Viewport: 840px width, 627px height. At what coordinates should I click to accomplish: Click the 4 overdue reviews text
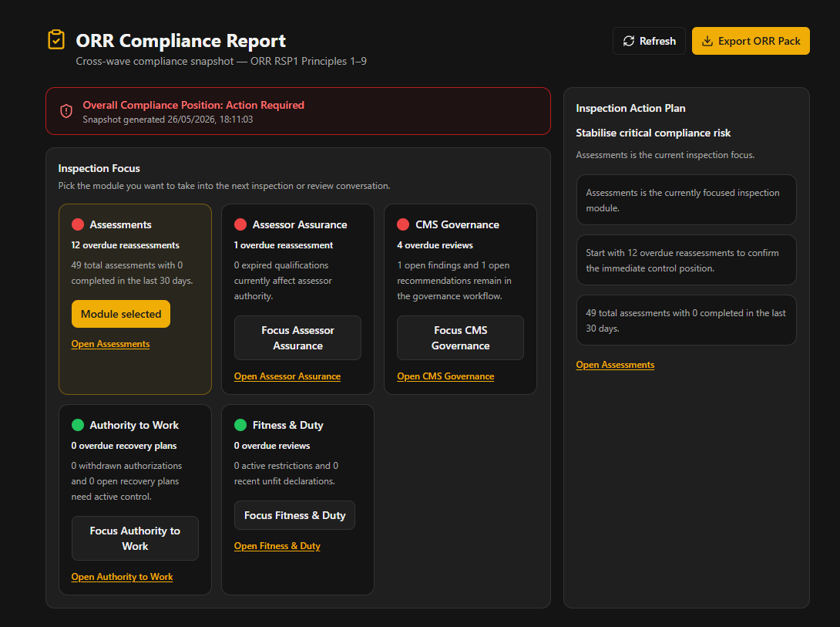pyautogui.click(x=435, y=245)
